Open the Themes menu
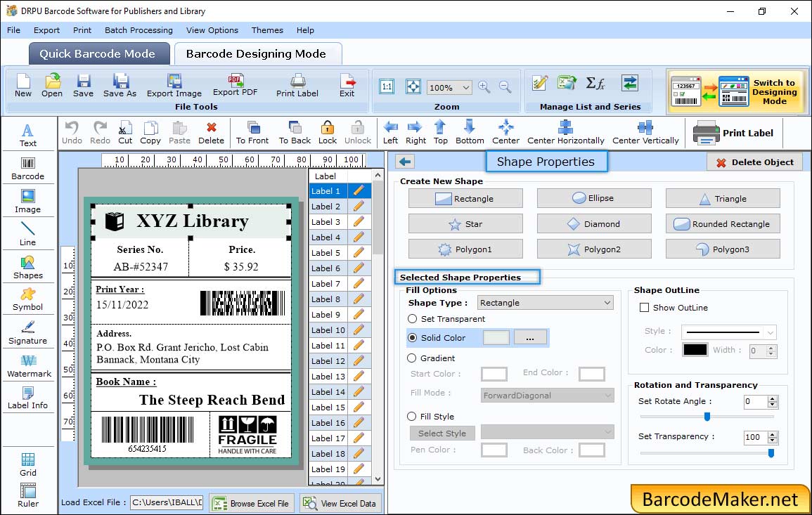 267,30
